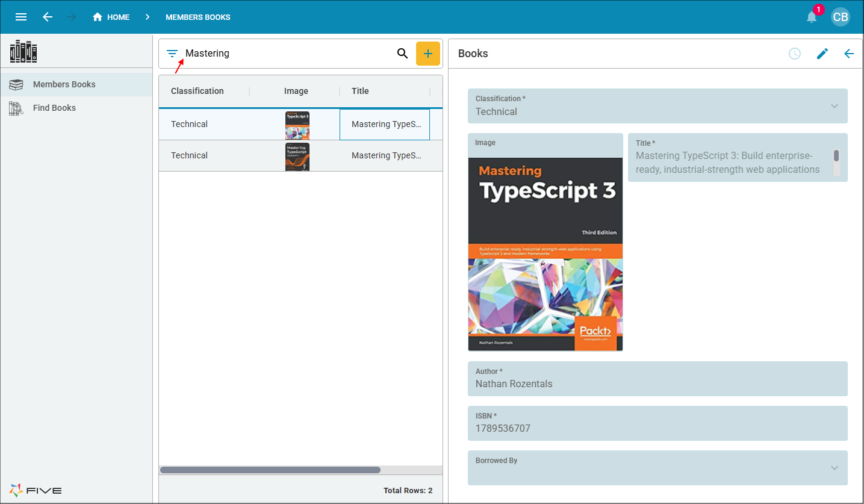
Task: Click the Members Books stack icon
Action: pos(16,85)
